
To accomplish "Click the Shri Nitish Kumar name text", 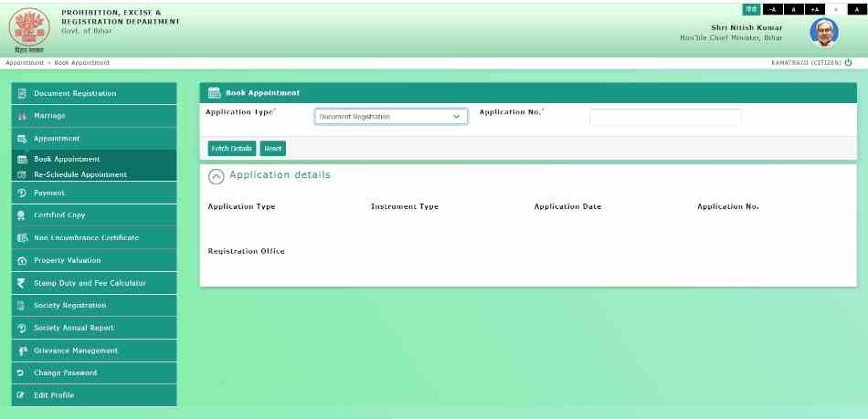I will click(746, 27).
